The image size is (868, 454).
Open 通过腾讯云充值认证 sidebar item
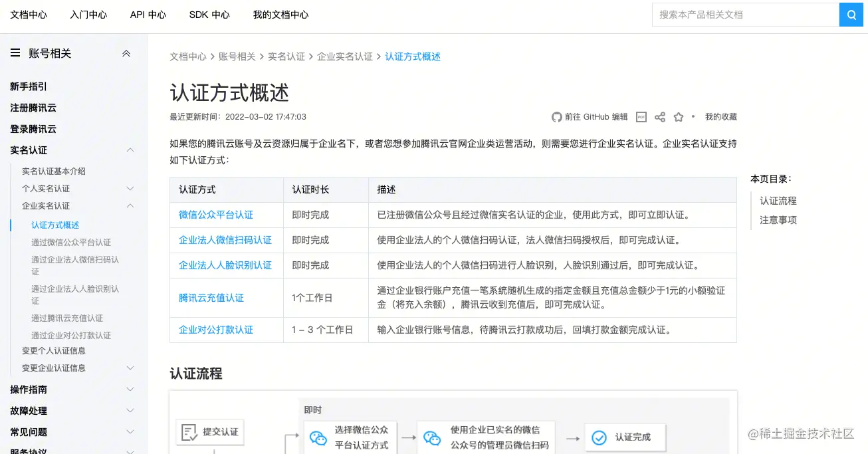67,318
